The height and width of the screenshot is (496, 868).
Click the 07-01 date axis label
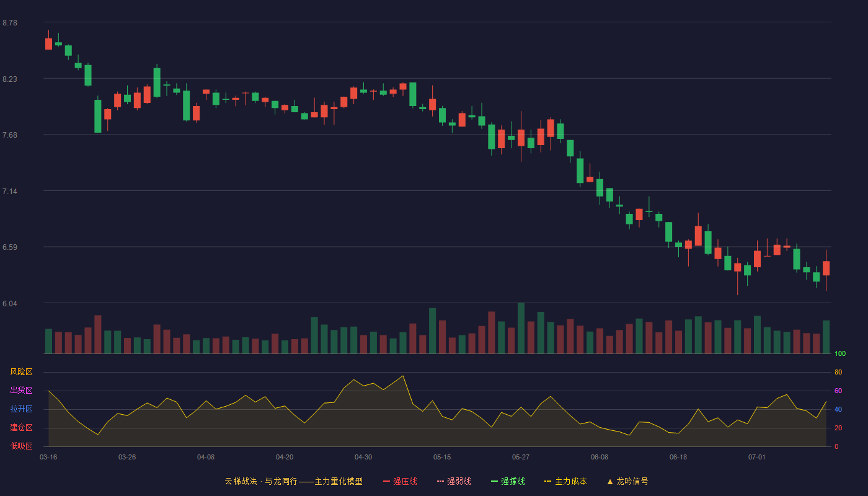tap(757, 457)
